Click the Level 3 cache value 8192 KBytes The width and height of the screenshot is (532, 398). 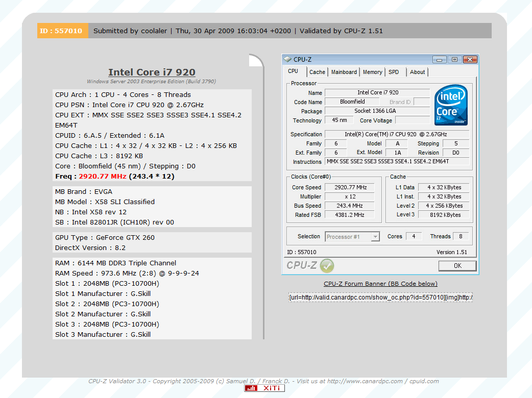[x=444, y=215]
